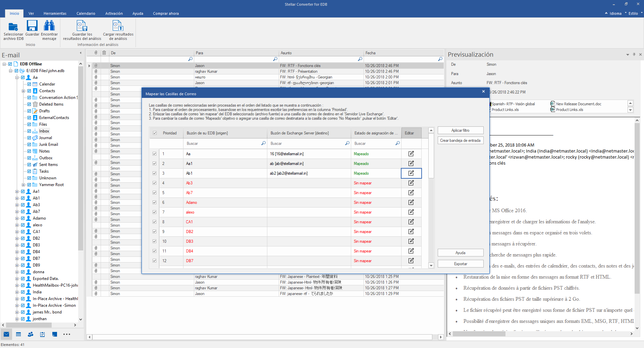Open the Herramientas ribbon tab

pos(55,13)
